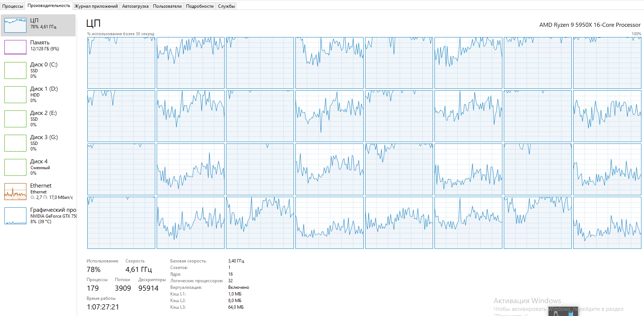Select Диск 3 (G:) in the sidebar
Screen dimensions: 644x316
point(38,143)
